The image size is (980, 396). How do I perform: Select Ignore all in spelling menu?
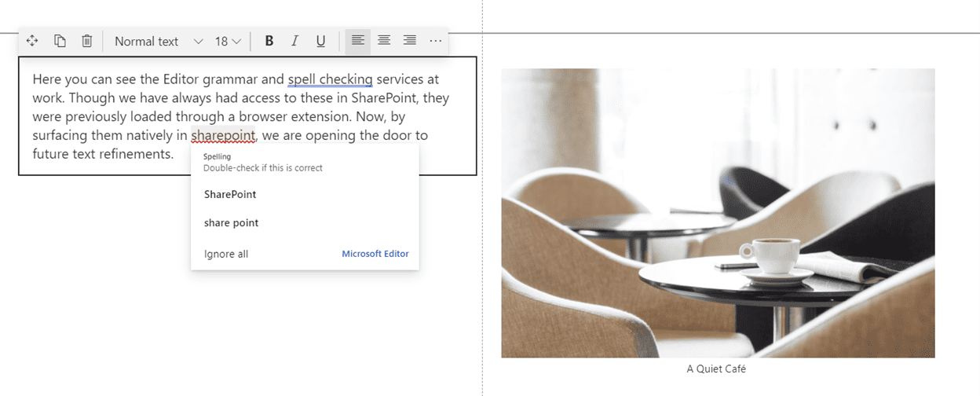pyautogui.click(x=226, y=254)
